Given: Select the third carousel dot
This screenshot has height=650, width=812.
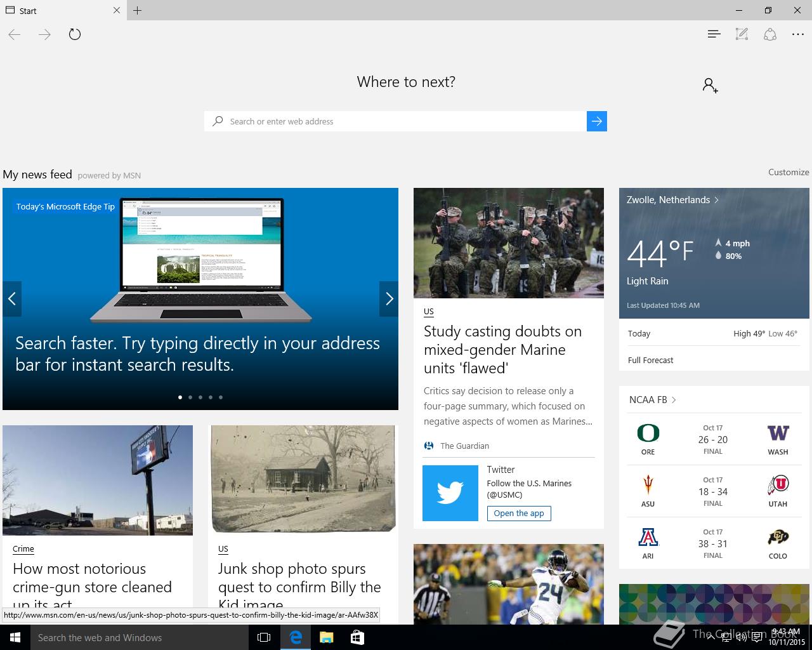Looking at the screenshot, I should 200,397.
